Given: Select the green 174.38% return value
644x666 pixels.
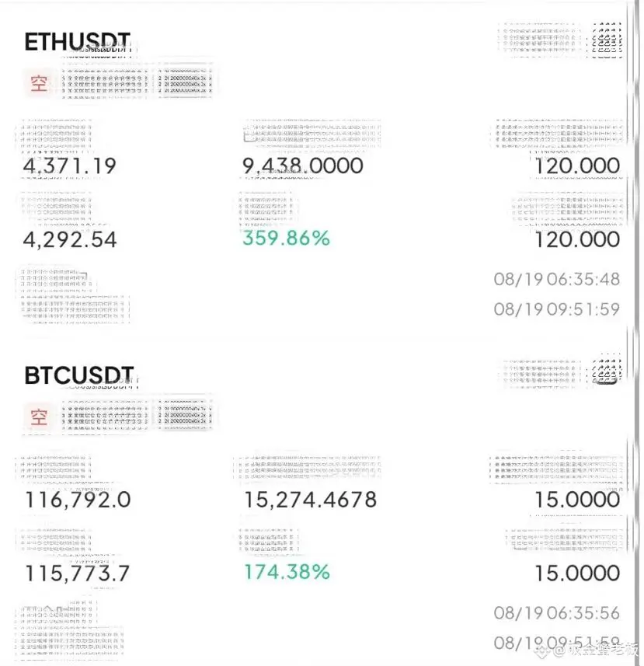Looking at the screenshot, I should coord(287,572).
